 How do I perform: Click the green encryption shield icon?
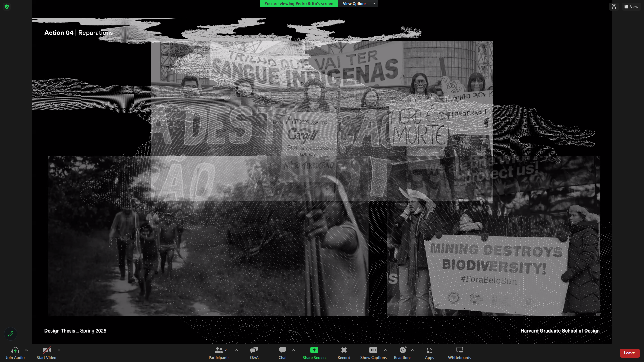tap(7, 7)
